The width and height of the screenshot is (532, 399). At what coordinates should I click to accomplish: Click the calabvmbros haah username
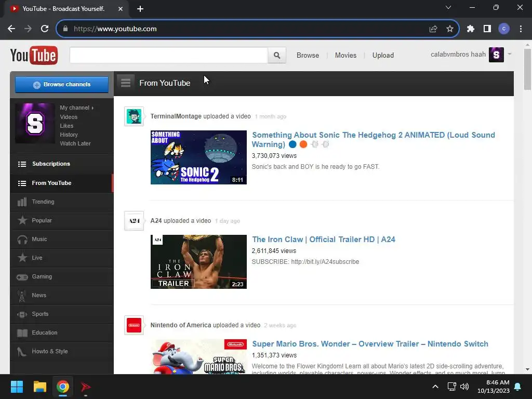458,54
